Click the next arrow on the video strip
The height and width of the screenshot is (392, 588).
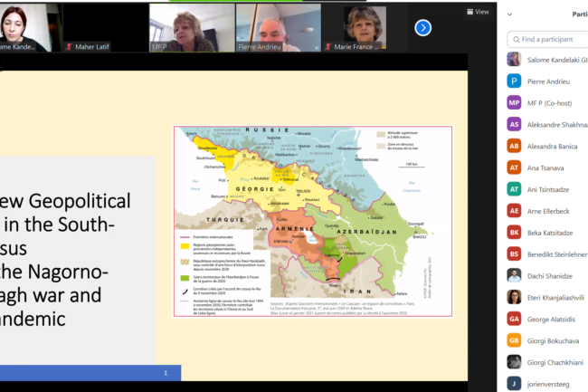click(x=422, y=27)
